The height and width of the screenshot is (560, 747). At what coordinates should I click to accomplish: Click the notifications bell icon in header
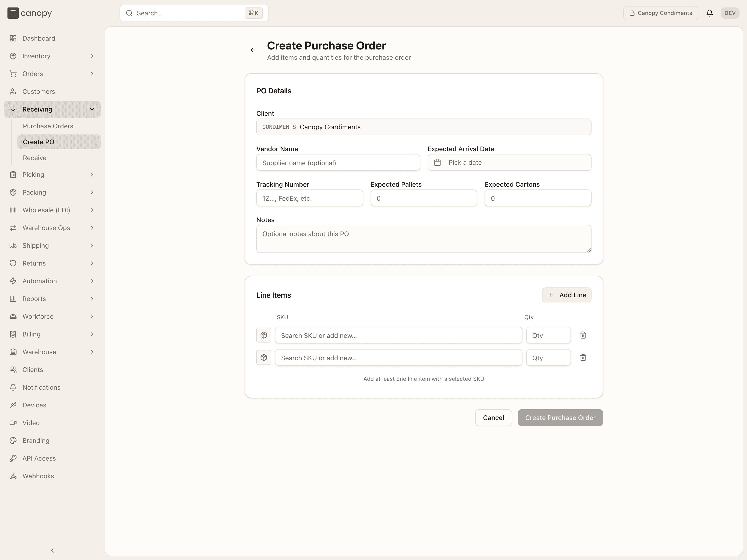[709, 13]
